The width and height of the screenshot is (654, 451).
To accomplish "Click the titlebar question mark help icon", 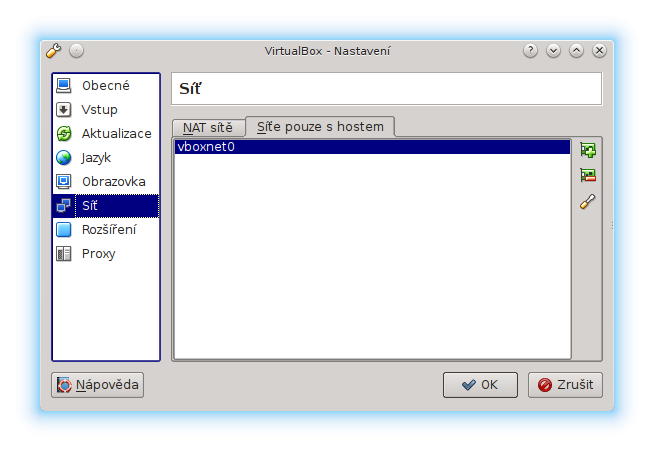I will pos(531,51).
